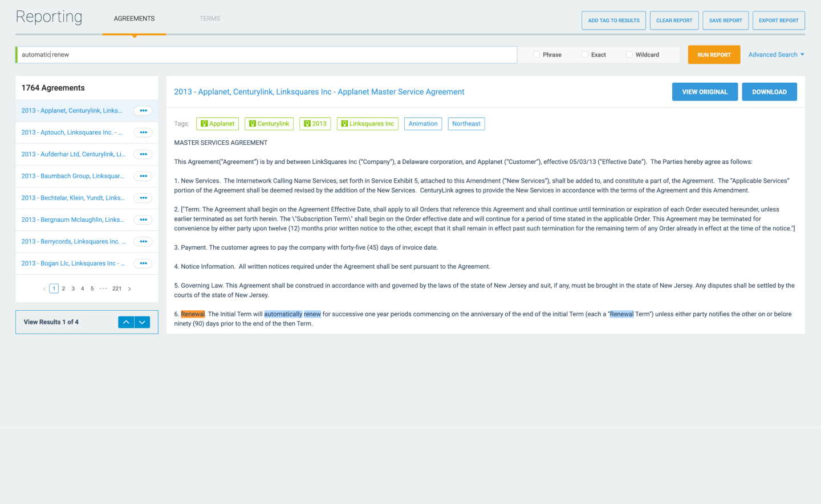821x504 pixels.
Task: Enable the Wildcard checkbox
Action: click(629, 55)
